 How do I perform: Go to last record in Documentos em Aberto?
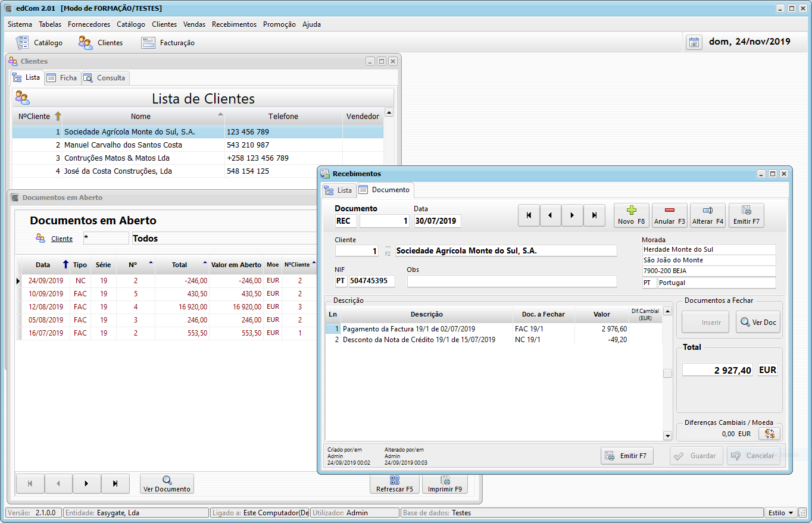point(115,484)
